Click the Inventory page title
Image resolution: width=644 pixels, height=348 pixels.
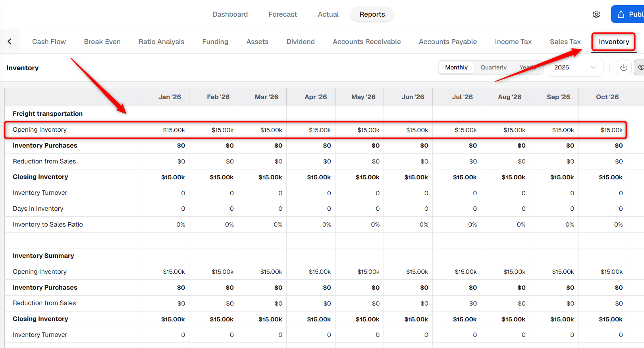pos(23,68)
